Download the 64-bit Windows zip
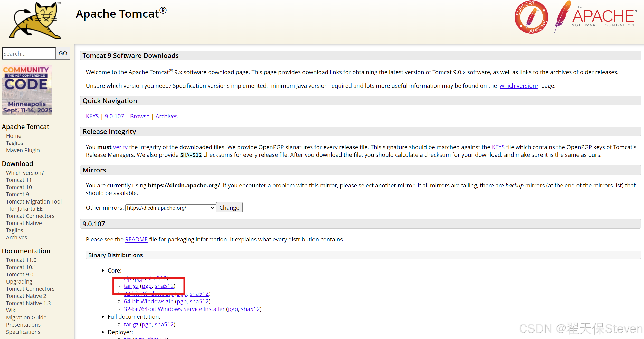 148,301
